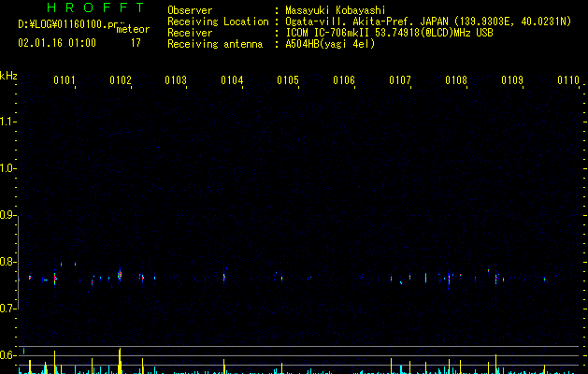The height and width of the screenshot is (374, 588).
Task: Click the meteor count value 17
Action: point(136,43)
